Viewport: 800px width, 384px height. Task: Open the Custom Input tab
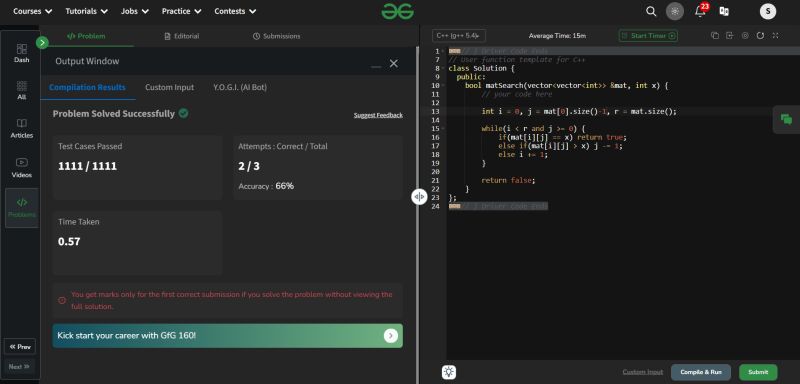pyautogui.click(x=169, y=87)
